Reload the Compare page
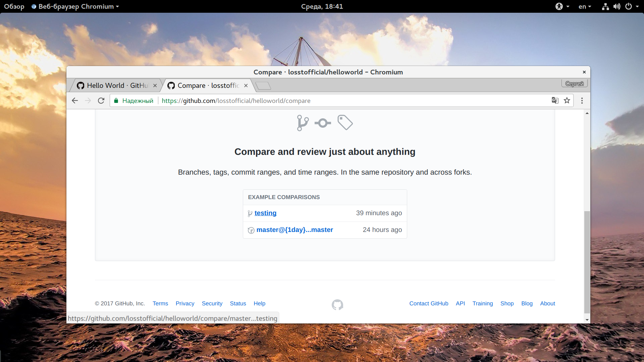The width and height of the screenshot is (644, 362). point(101,101)
